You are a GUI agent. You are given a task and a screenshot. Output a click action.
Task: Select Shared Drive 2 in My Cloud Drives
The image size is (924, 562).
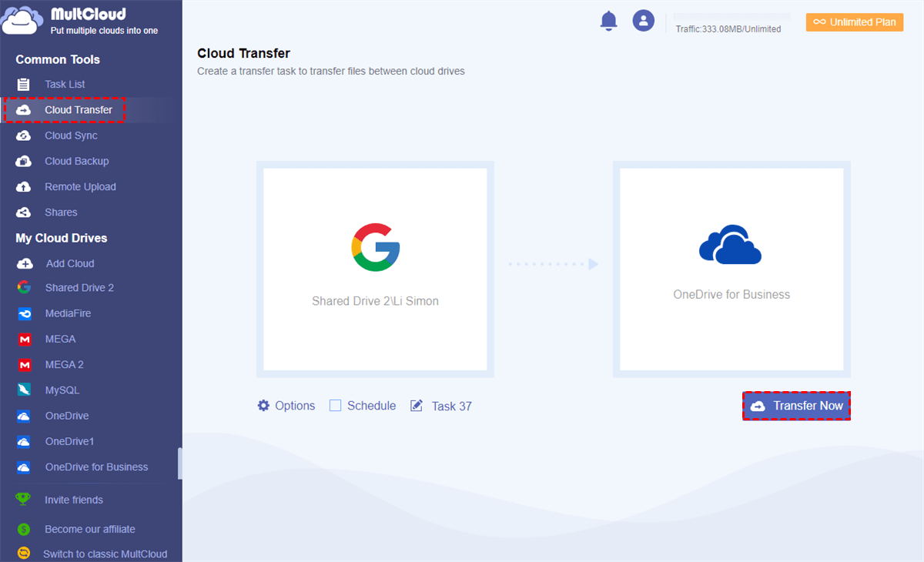point(79,287)
